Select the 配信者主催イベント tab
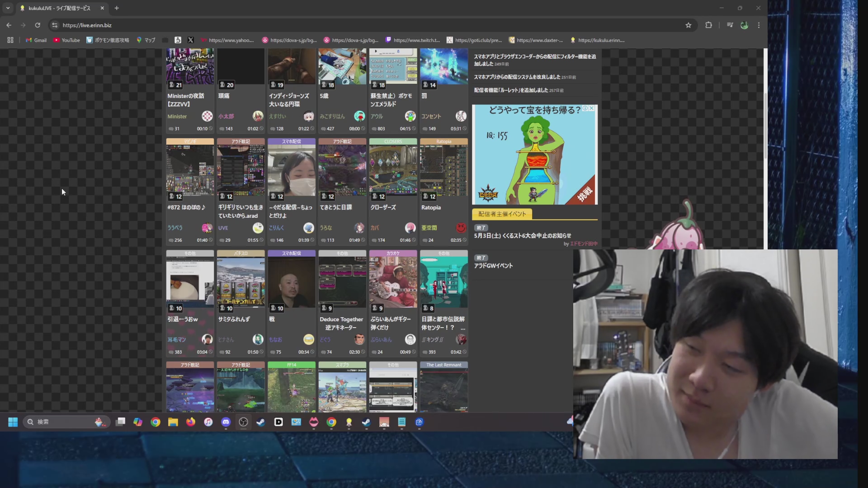 (502, 214)
